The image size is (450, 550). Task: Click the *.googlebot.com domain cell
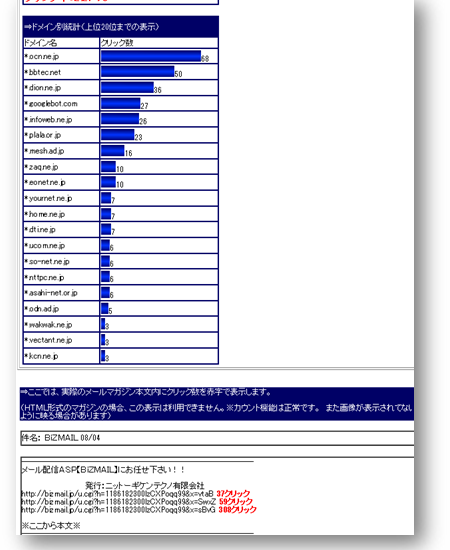61,104
